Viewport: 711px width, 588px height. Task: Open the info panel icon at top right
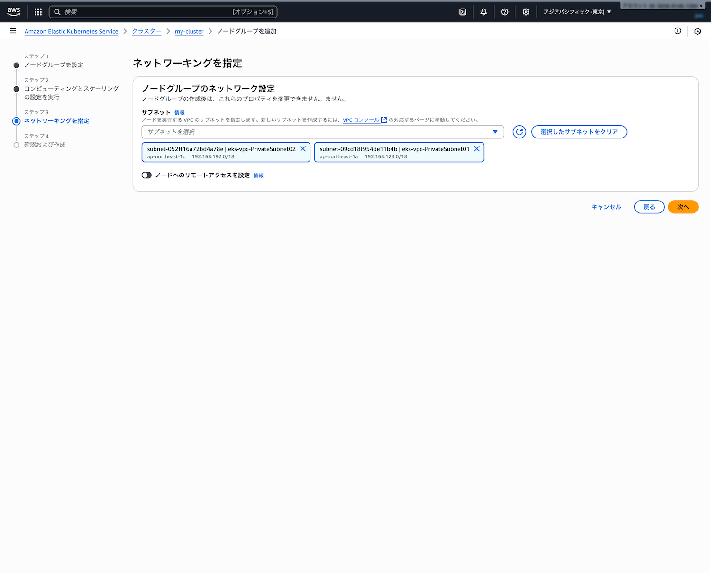tap(677, 31)
